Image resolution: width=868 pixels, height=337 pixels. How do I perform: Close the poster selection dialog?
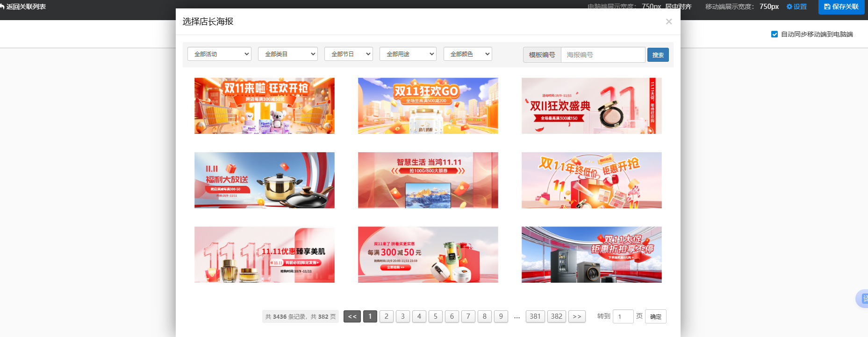point(668,22)
